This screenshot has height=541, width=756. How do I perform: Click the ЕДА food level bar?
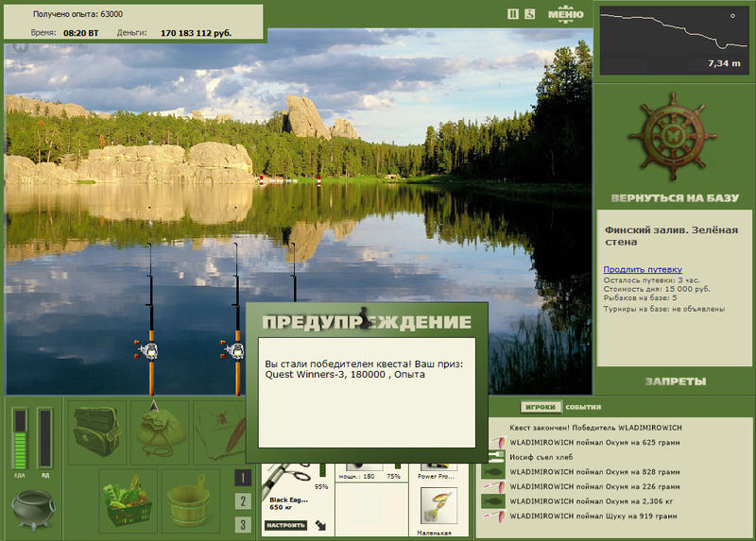click(20, 438)
